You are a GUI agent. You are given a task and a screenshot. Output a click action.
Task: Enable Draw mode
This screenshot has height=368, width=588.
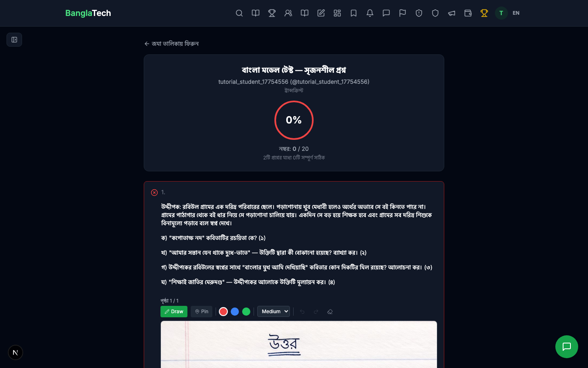pos(174,312)
